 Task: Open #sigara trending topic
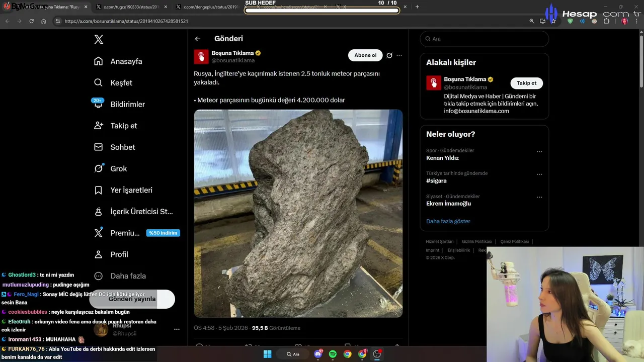[x=436, y=180]
